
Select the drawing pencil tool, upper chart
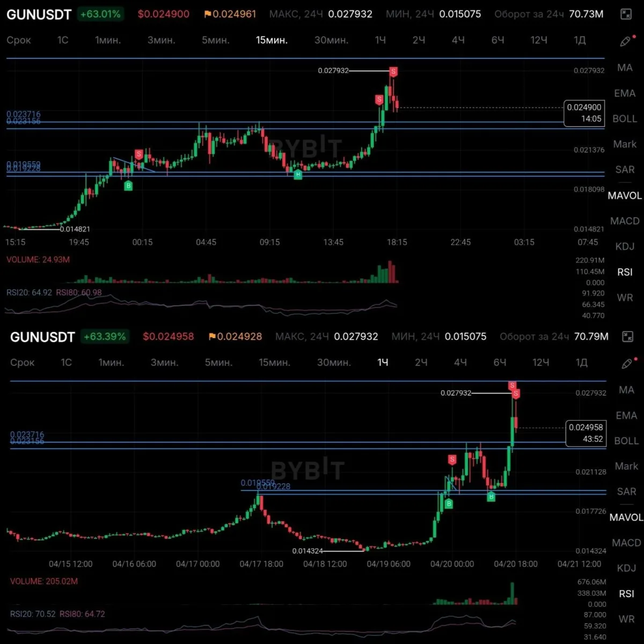(x=626, y=41)
